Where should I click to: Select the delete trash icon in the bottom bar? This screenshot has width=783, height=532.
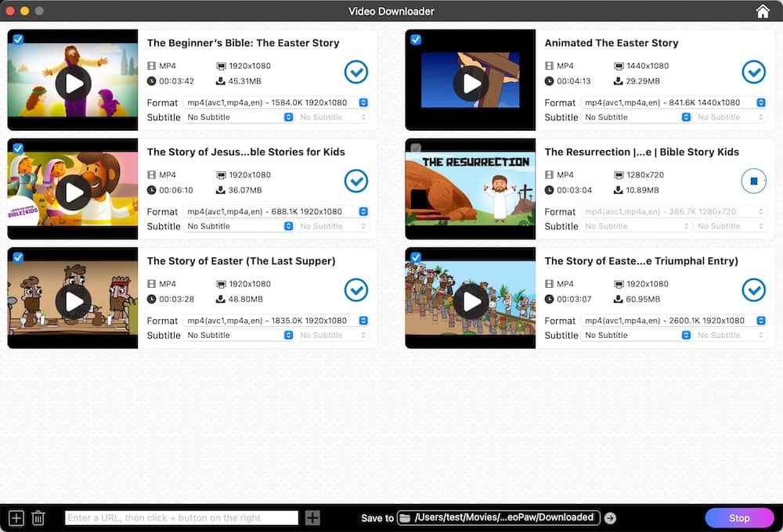38,517
